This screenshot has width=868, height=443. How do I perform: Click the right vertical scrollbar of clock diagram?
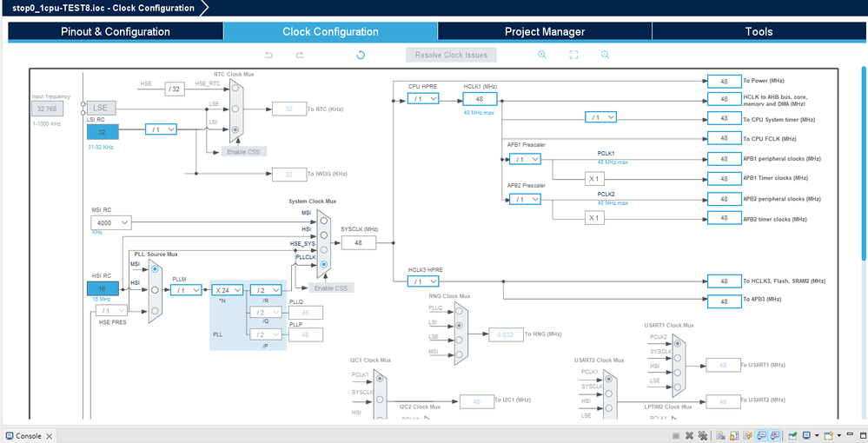pyautogui.click(x=864, y=163)
